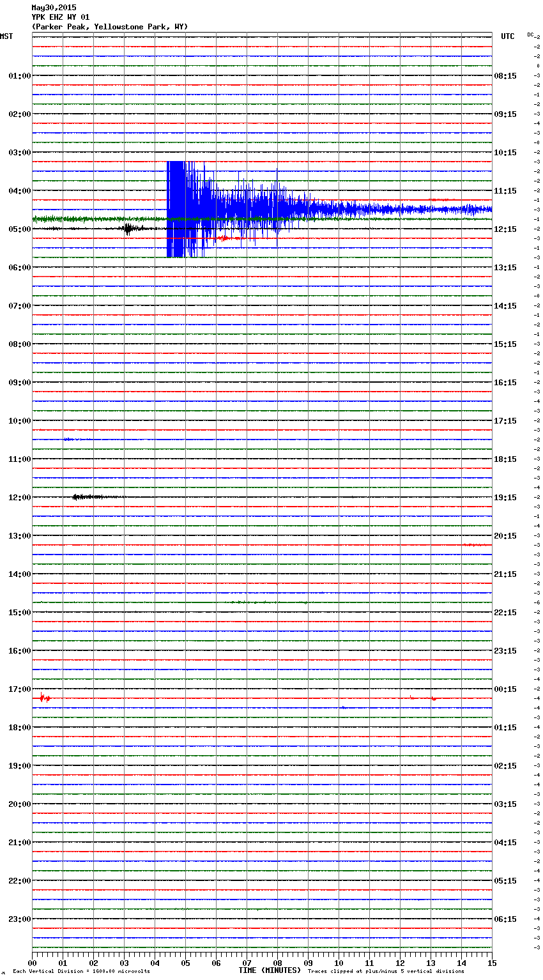Image resolution: width=543 pixels, height=980 pixels.
Task: Click the '13:00' MST time label
Action: point(19,535)
